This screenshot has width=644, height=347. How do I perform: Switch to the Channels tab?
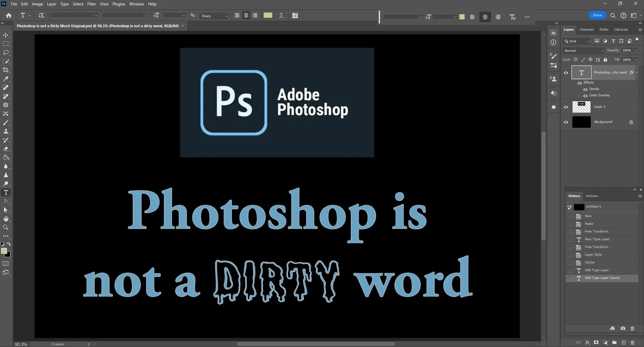pos(587,30)
